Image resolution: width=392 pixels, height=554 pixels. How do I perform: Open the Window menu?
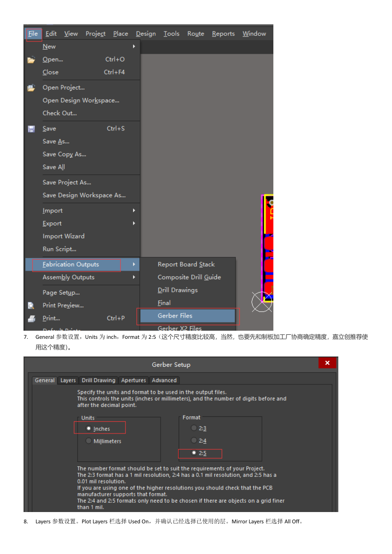(x=254, y=34)
